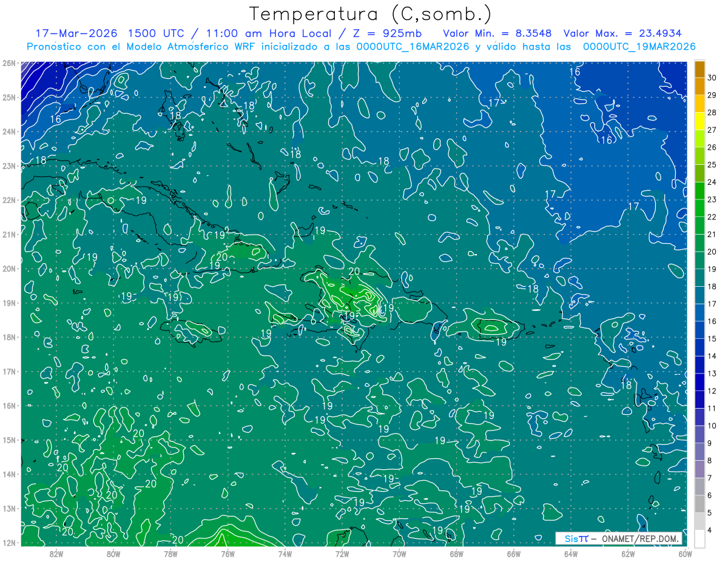Click latitude axis label "20N"

[9, 269]
